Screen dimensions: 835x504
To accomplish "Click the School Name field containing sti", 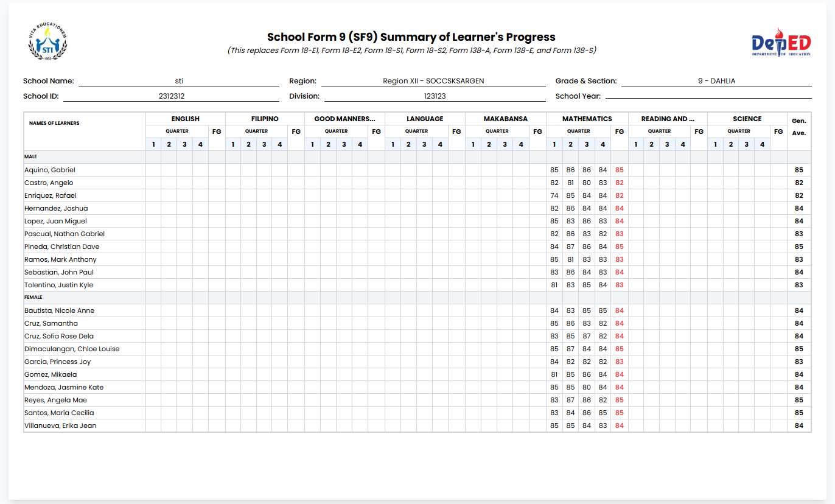I will click(178, 81).
